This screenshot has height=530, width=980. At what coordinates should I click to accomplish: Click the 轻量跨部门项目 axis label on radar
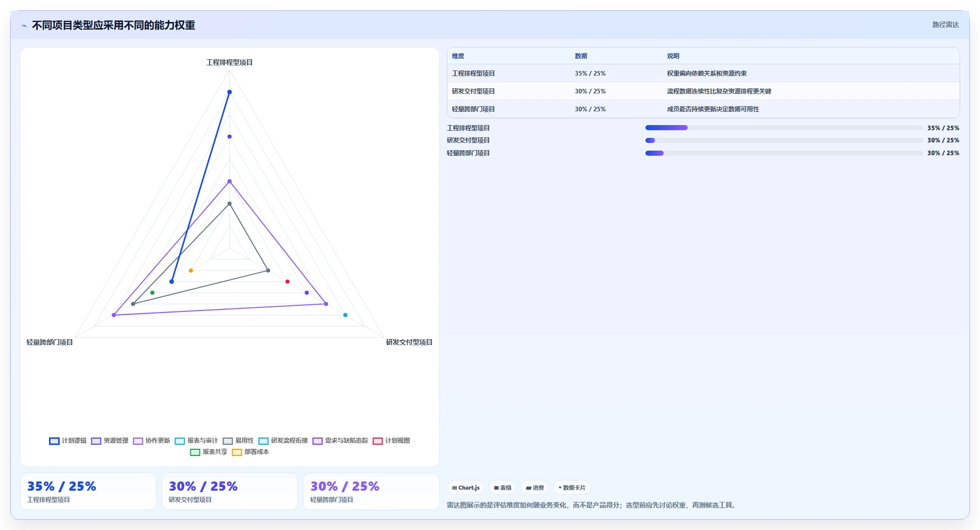click(x=49, y=342)
